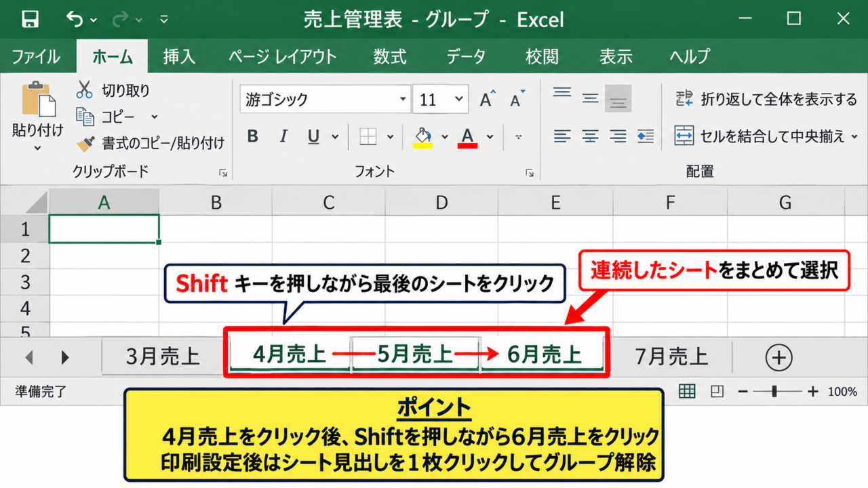868x488 pixels.
Task: Click the merge and center cells icon
Action: click(x=684, y=136)
